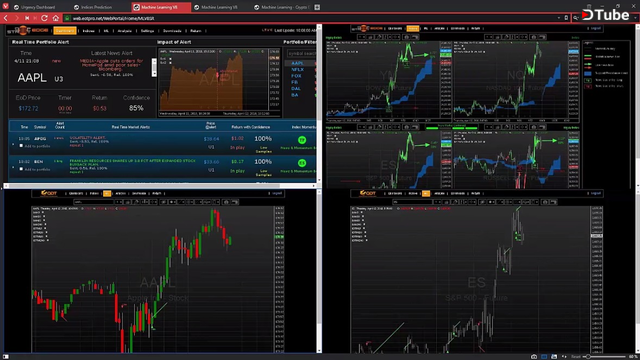Click camera icon in YM chart toolbar
This screenshot has width=640, height=360.
(406, 37)
